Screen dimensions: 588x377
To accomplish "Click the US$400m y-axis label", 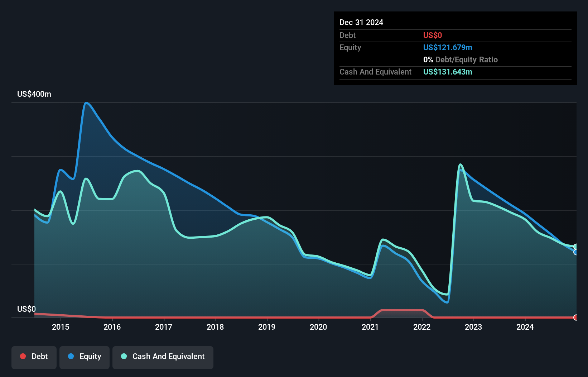I will pyautogui.click(x=34, y=94).
